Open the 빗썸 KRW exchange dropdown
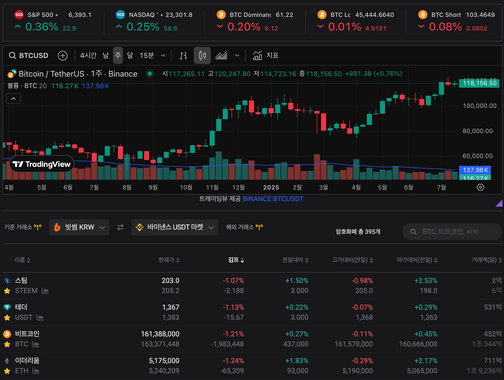This screenshot has width=504, height=380. pos(79,227)
